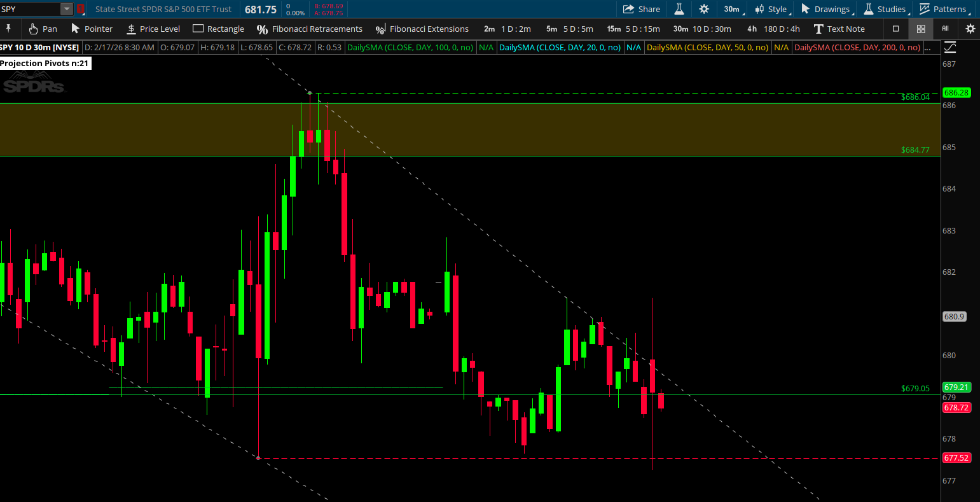Click the date readout D: 2/17/26 8:30 AM
Screen dimensions: 980x502
pos(120,48)
